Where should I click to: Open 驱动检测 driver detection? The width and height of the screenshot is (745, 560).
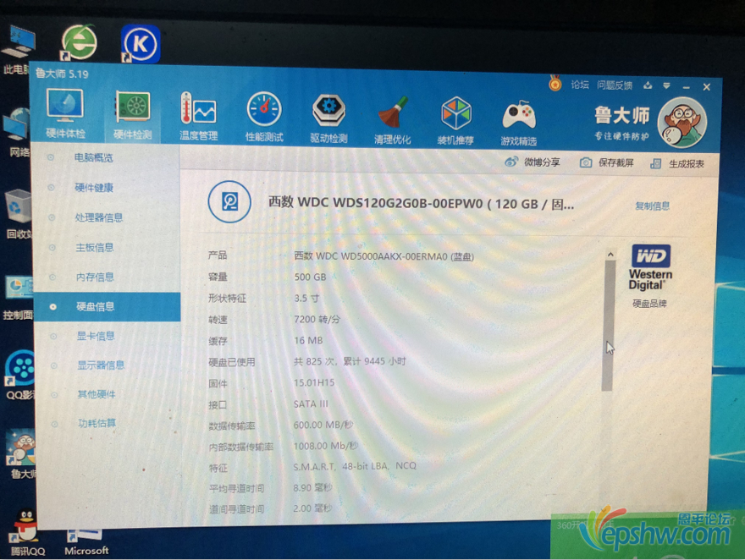(x=328, y=118)
